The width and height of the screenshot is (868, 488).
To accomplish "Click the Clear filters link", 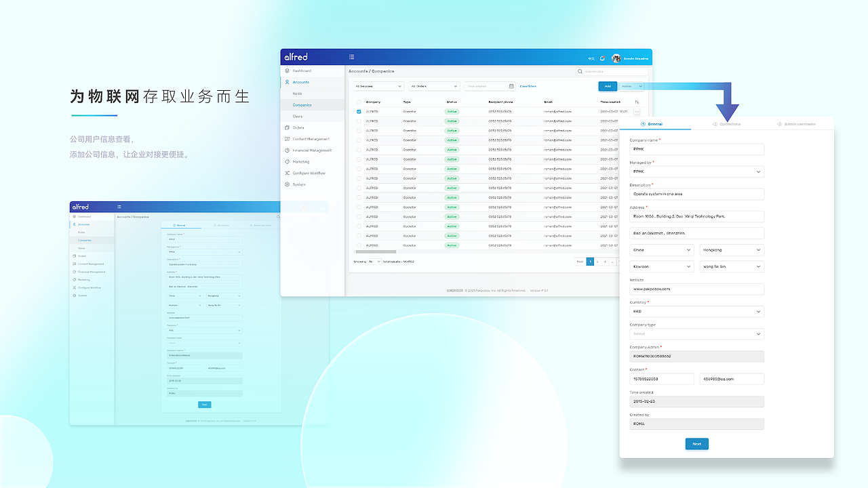I will pyautogui.click(x=528, y=86).
